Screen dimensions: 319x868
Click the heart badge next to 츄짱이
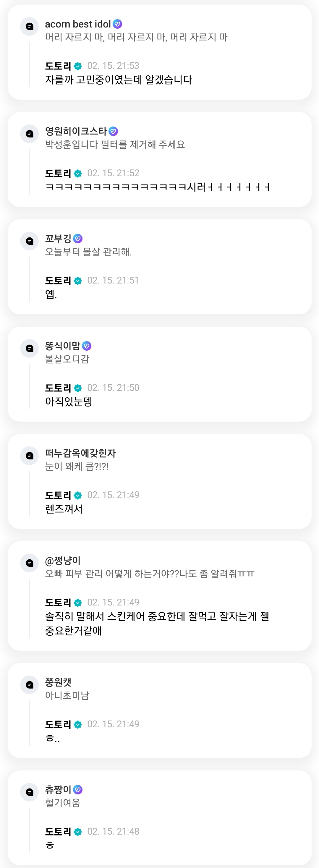click(x=78, y=789)
